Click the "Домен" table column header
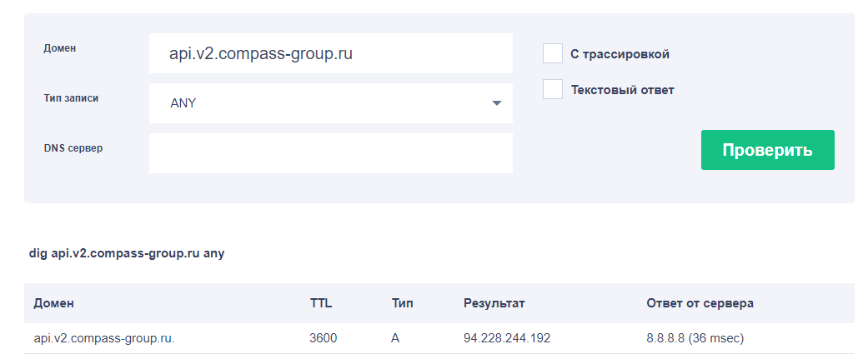Image resolution: width=868 pixels, height=364 pixels. (x=54, y=303)
